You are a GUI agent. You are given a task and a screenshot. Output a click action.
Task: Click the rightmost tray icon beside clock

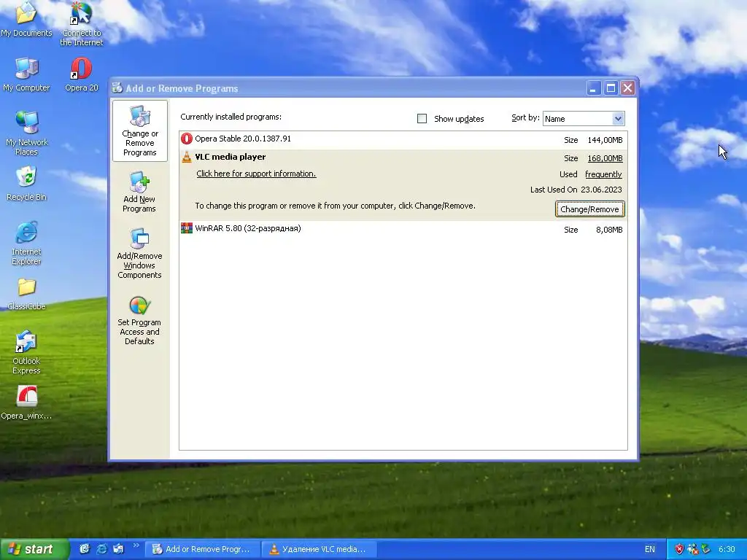click(x=705, y=549)
